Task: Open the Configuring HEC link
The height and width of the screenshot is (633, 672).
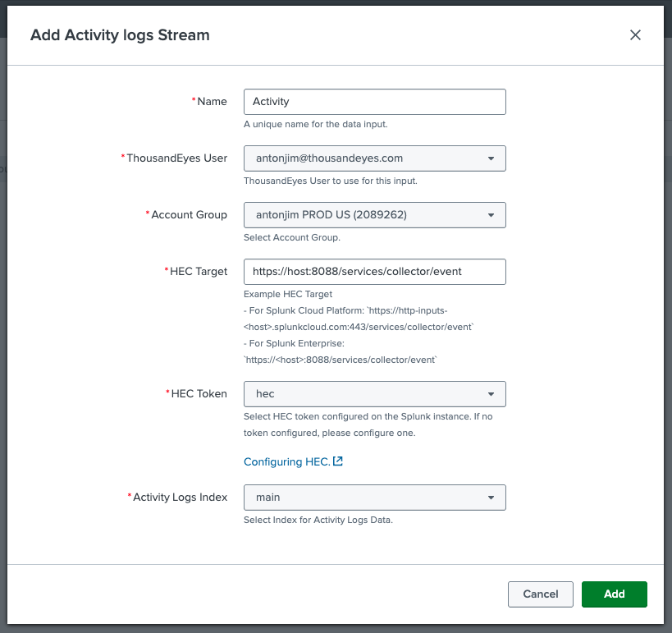Action: coord(286,462)
